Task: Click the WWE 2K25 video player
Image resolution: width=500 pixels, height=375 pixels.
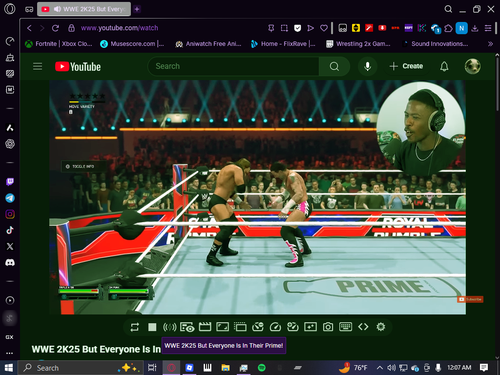Action: click(257, 197)
